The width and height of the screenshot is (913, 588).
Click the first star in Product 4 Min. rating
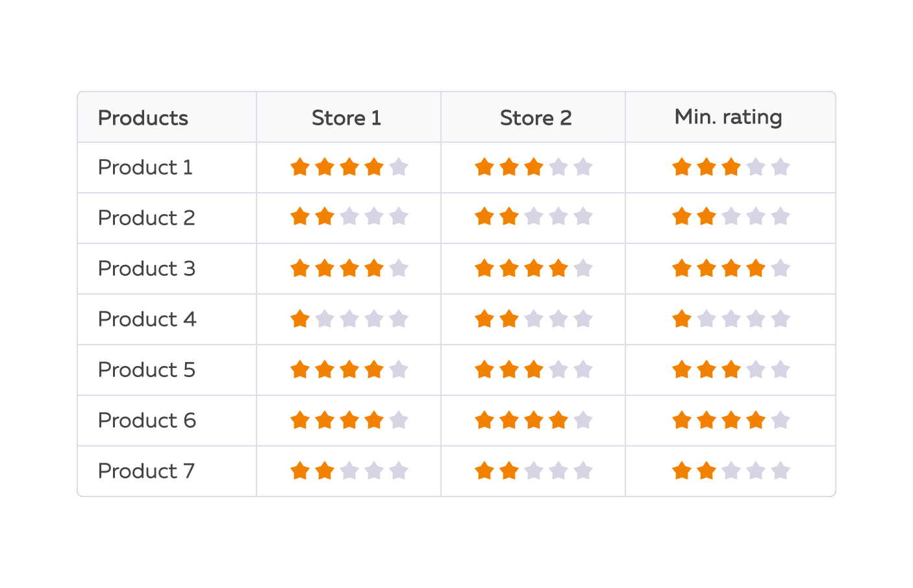point(682,319)
